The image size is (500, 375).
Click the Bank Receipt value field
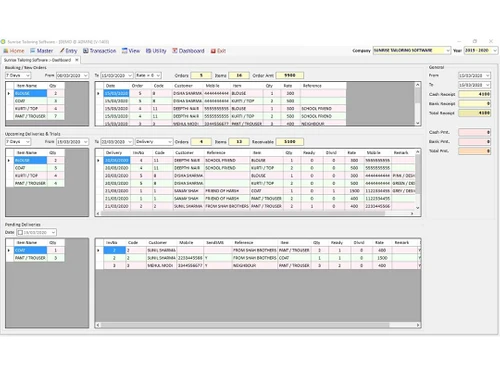[474, 104]
